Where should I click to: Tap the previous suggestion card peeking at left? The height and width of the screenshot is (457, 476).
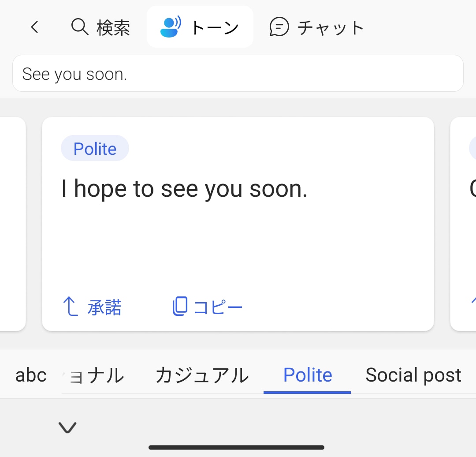[12, 224]
